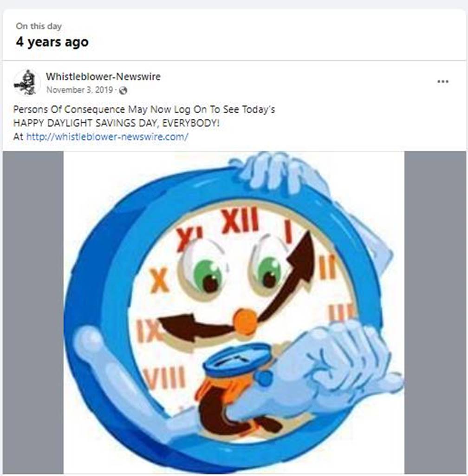Open the Whistleblower-Newswire page name link
The image size is (468, 476).
tap(103, 77)
